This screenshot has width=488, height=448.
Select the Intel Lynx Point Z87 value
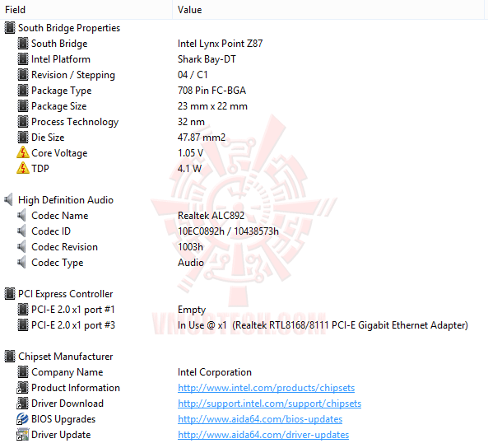(220, 44)
